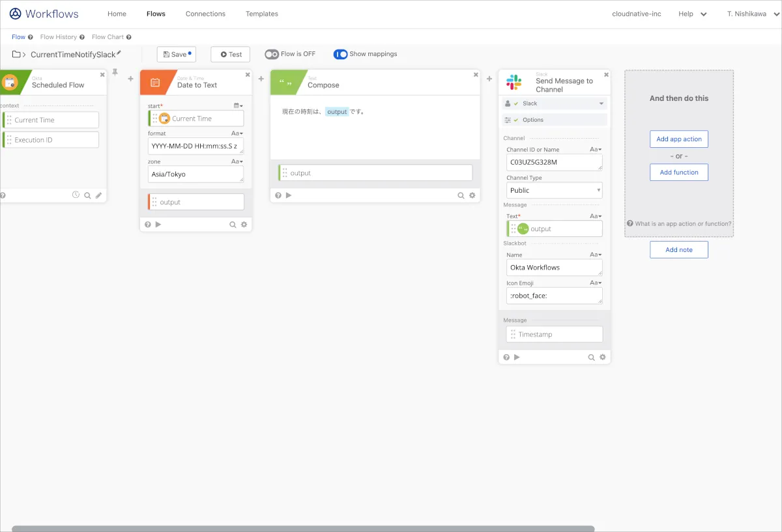This screenshot has height=532, width=782.
Task: Open the Connections tab
Action: [205, 14]
